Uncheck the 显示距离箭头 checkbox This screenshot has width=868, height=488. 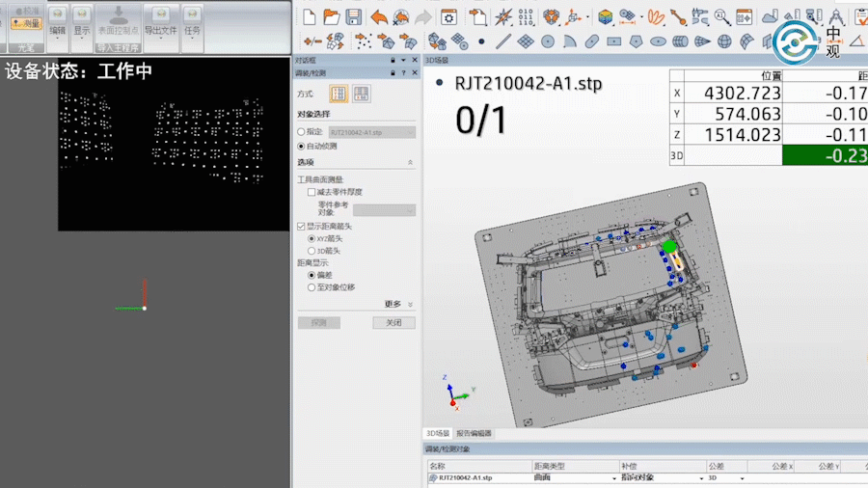[301, 227]
